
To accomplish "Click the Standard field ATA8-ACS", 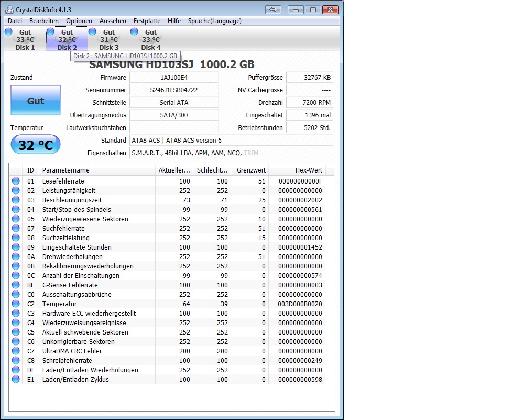I will 231,140.
